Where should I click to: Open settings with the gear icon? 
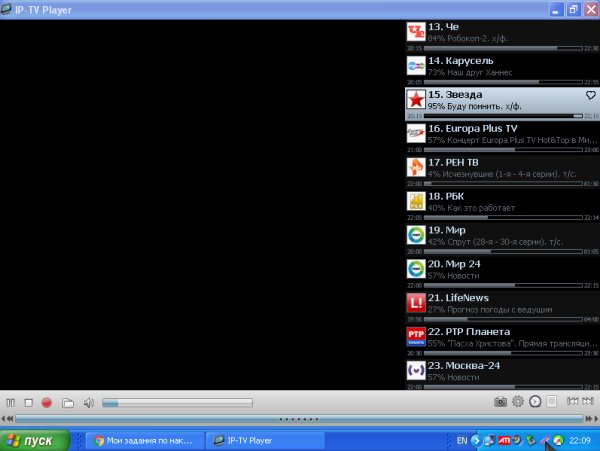[518, 401]
